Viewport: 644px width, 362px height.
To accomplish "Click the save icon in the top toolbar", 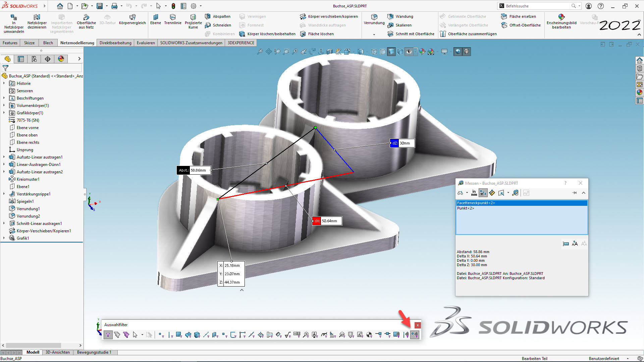I will point(100,6).
